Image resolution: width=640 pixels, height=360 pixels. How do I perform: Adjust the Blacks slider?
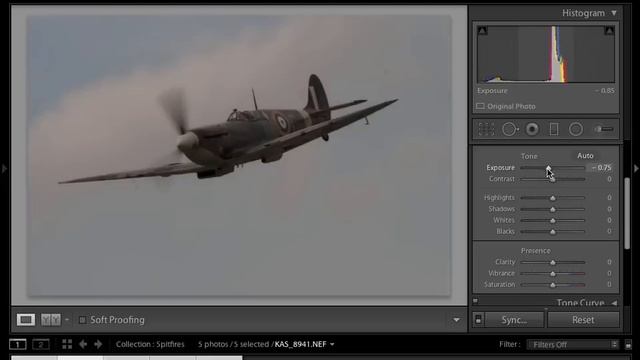(553, 232)
